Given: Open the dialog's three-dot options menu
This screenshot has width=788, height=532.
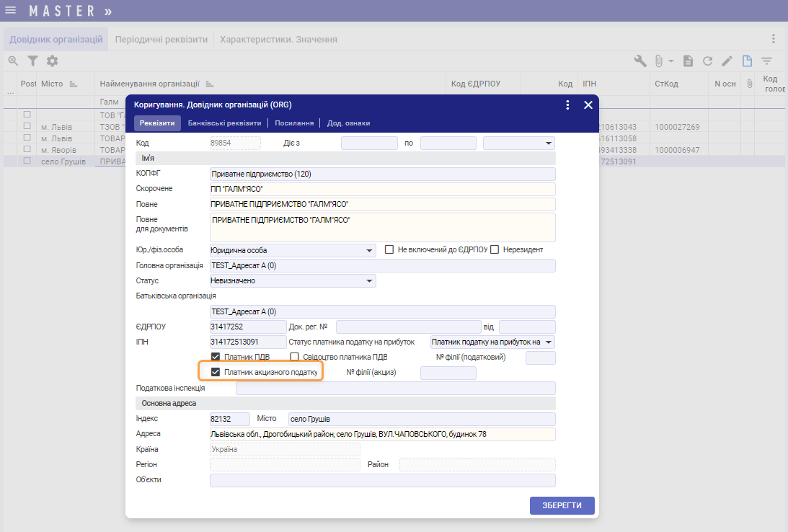Looking at the screenshot, I should (568, 105).
